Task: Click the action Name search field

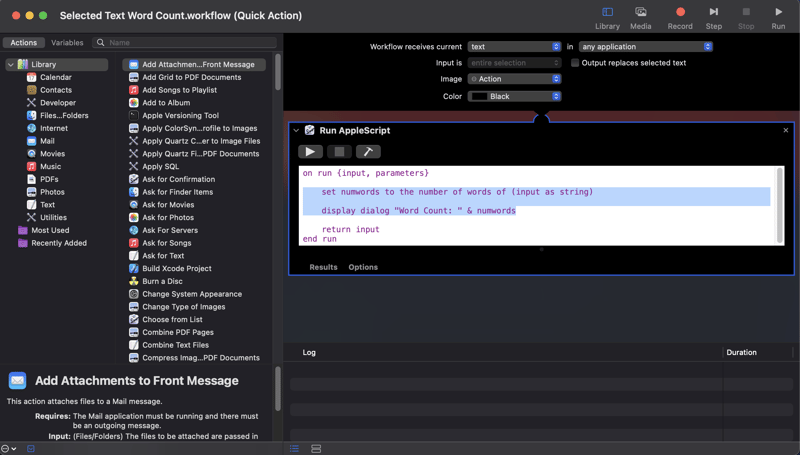Action: pos(190,43)
